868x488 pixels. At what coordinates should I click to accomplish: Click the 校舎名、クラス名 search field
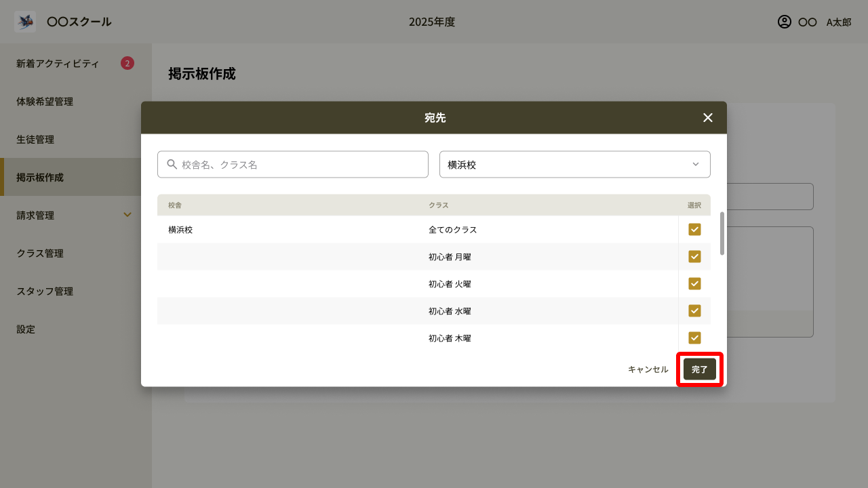[292, 164]
